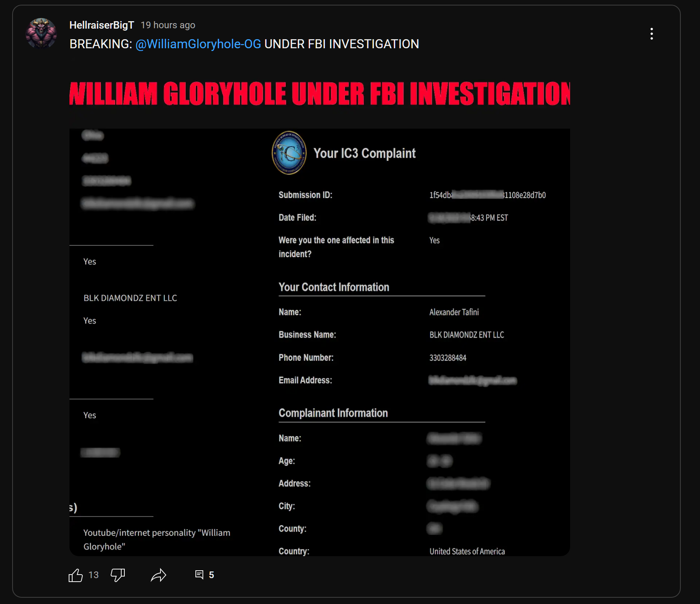The height and width of the screenshot is (604, 700).
Task: Open the post's three-dot options menu
Action: (x=651, y=34)
